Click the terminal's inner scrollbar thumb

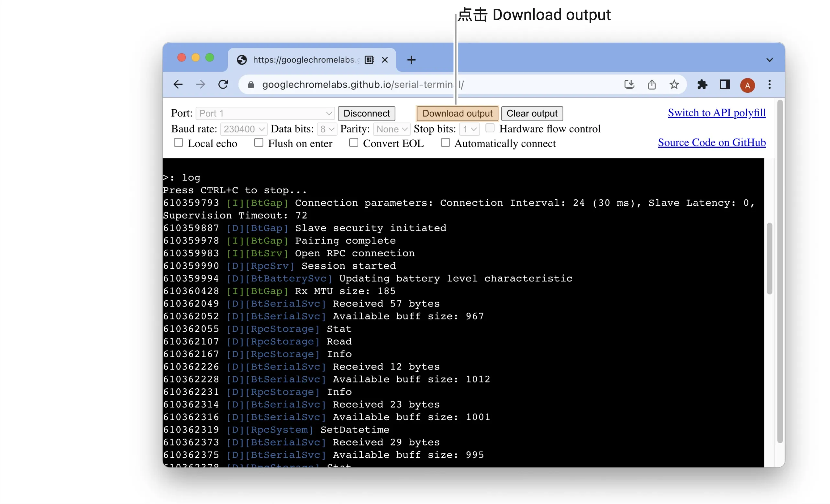pyautogui.click(x=769, y=258)
